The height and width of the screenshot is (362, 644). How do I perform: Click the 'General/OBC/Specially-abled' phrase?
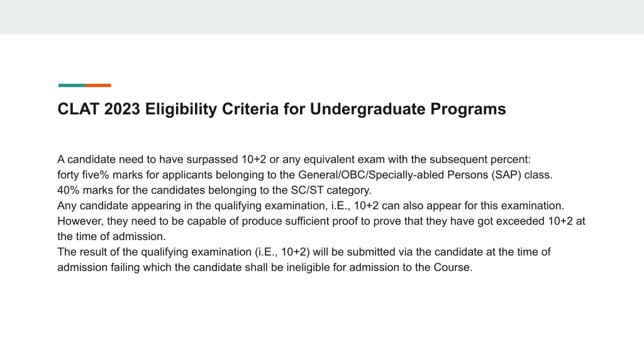371,175
